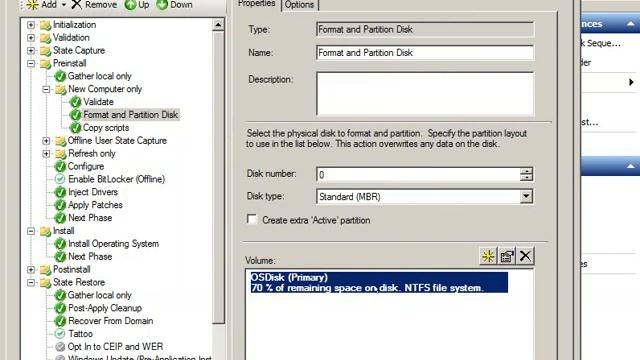Decrease the Disk number value
640x360 pixels.
(x=527, y=178)
